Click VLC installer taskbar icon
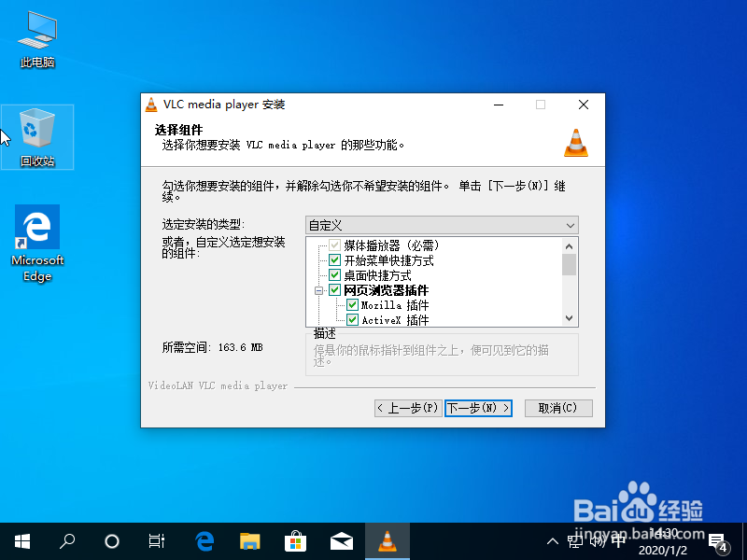 (388, 541)
